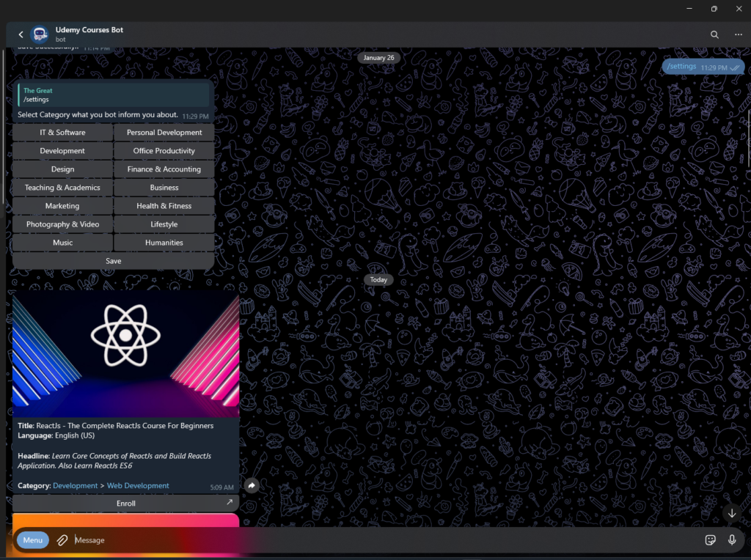
Task: Open the three-dot more options menu
Action: pyautogui.click(x=738, y=34)
